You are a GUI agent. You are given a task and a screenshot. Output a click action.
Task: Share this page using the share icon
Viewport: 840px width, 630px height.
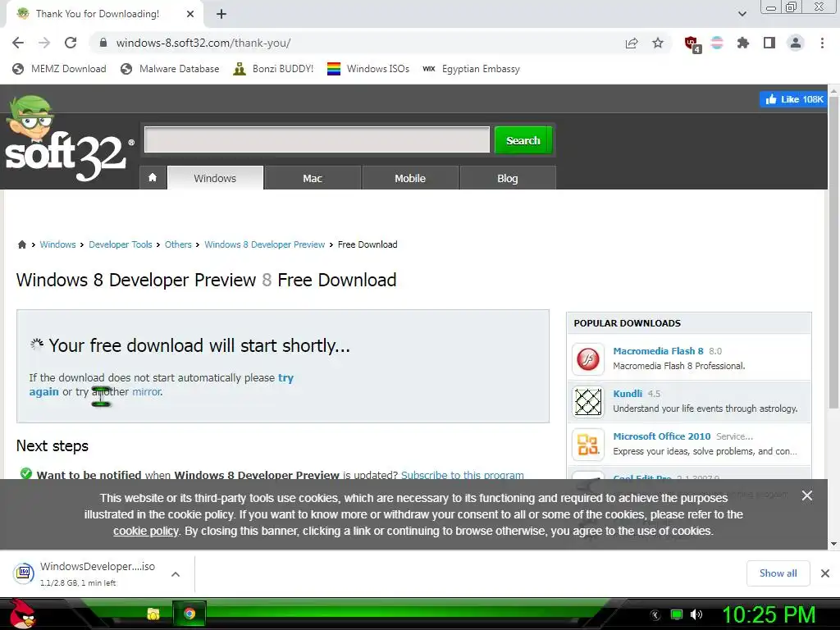pyautogui.click(x=632, y=43)
